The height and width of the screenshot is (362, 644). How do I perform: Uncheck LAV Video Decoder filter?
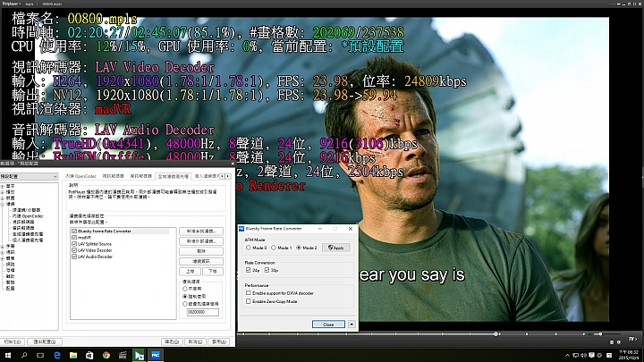tap(74, 250)
